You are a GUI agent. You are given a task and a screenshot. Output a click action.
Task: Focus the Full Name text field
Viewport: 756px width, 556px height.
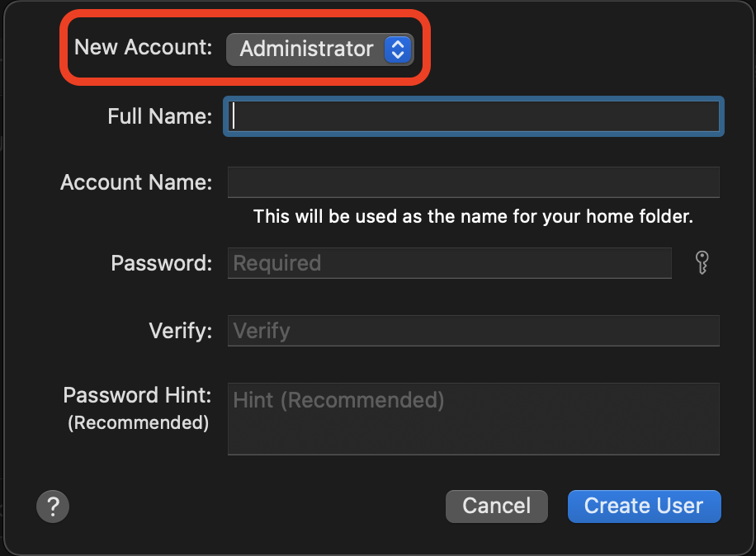[474, 116]
